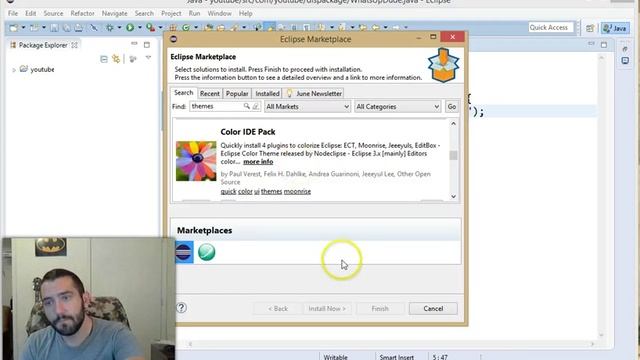Open the June Newsletter tab

314,93
